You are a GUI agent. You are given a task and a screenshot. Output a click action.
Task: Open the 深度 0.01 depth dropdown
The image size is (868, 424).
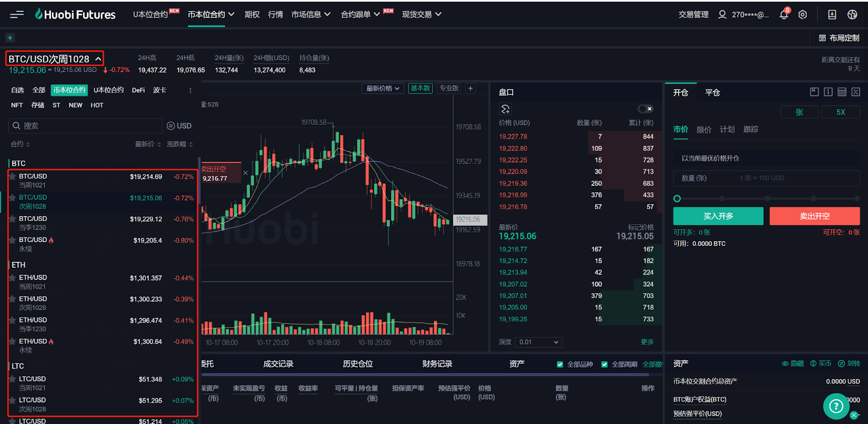pos(538,342)
